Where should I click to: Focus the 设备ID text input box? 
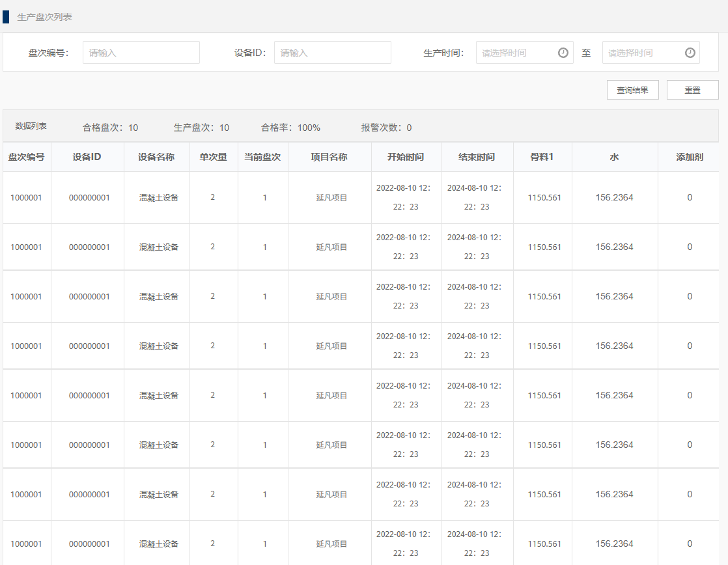click(332, 53)
